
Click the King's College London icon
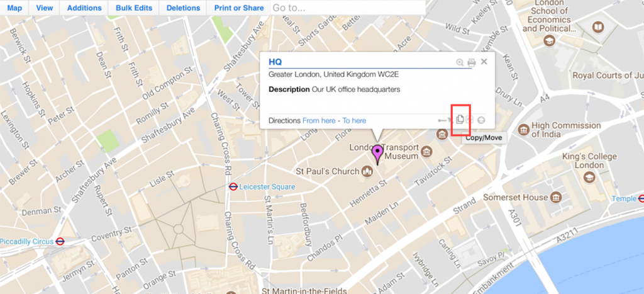coord(590,178)
